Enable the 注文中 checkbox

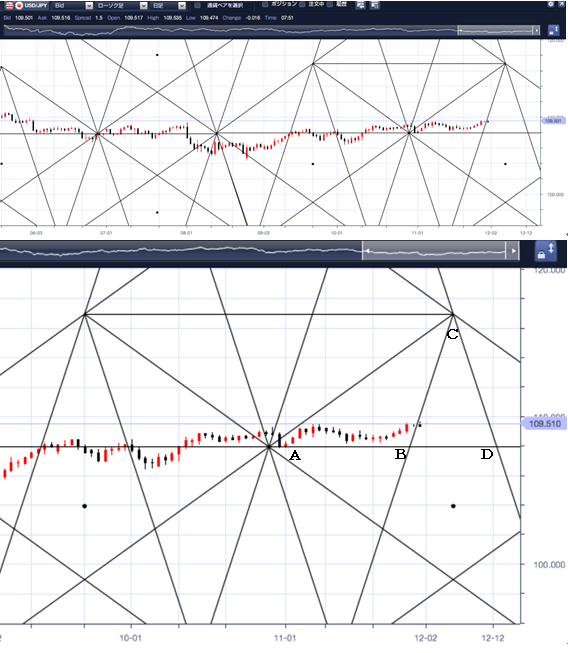click(x=302, y=4)
